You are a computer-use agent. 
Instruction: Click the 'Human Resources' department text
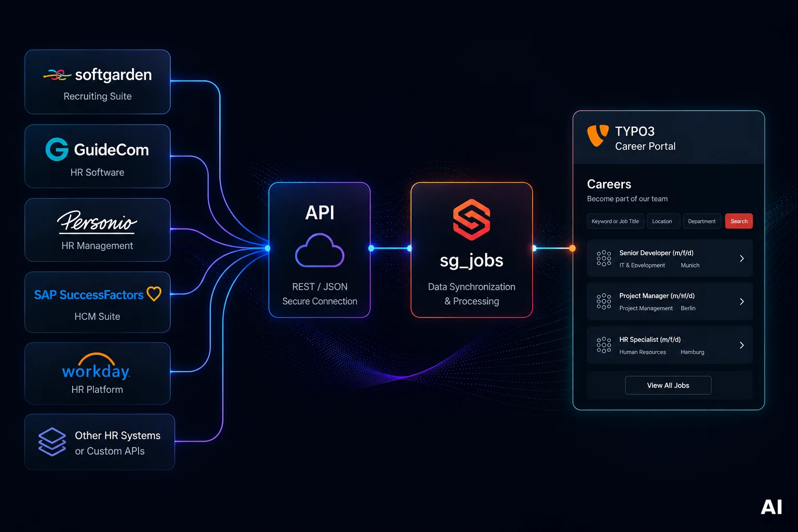643,352
